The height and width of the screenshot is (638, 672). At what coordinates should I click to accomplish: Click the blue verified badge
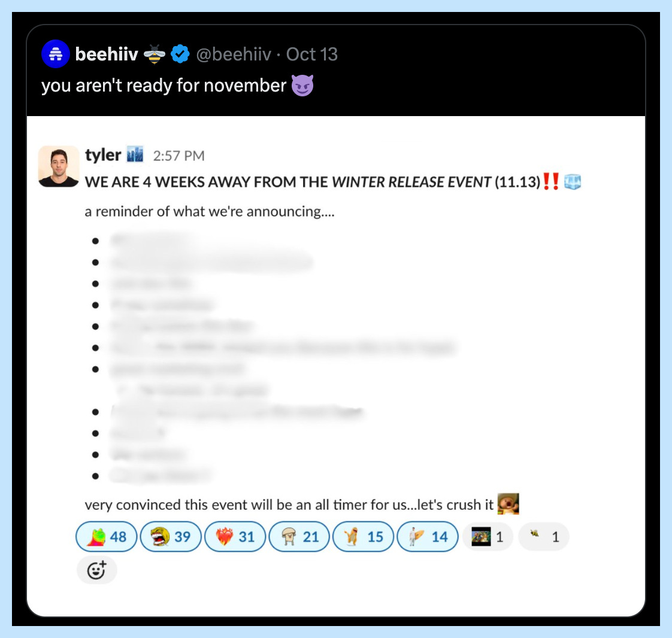[x=180, y=54]
